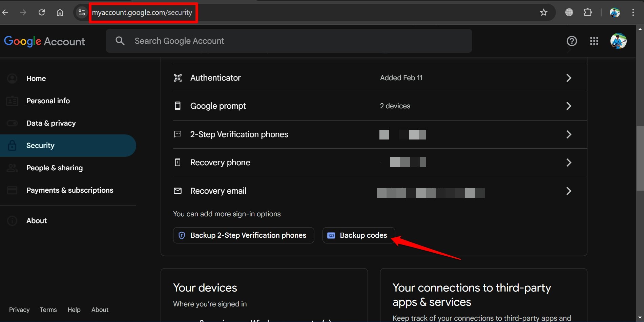Click the scrollbar down arrow
Image resolution: width=644 pixels, height=322 pixels.
coord(640,318)
